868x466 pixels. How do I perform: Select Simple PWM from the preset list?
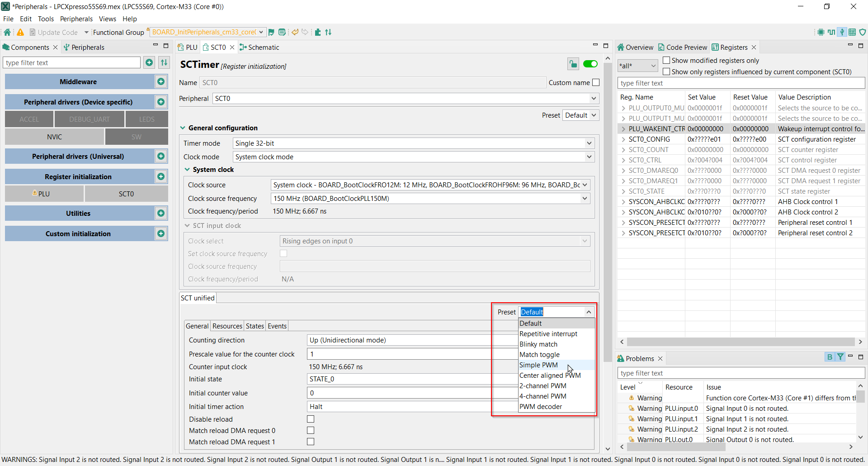pyautogui.click(x=538, y=365)
